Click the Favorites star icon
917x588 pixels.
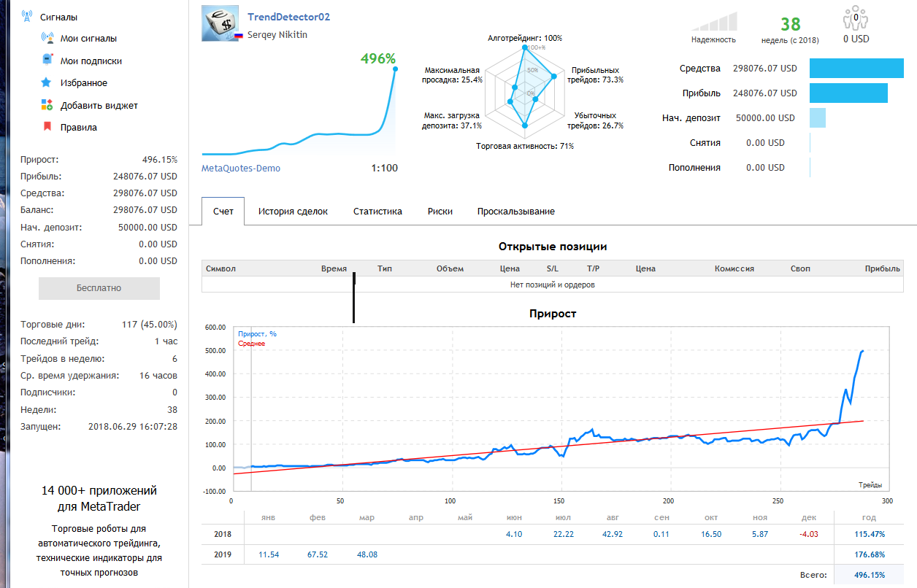[x=47, y=82]
